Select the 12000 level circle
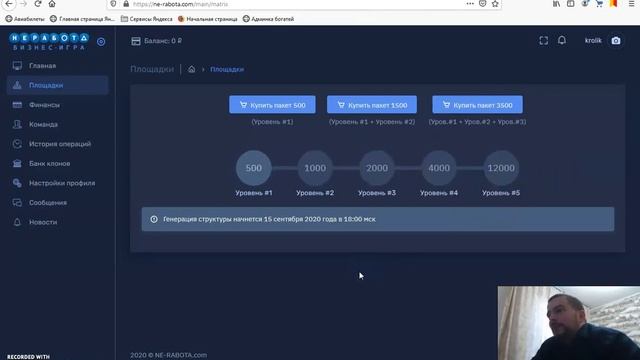This screenshot has height=360, width=640. [501, 168]
